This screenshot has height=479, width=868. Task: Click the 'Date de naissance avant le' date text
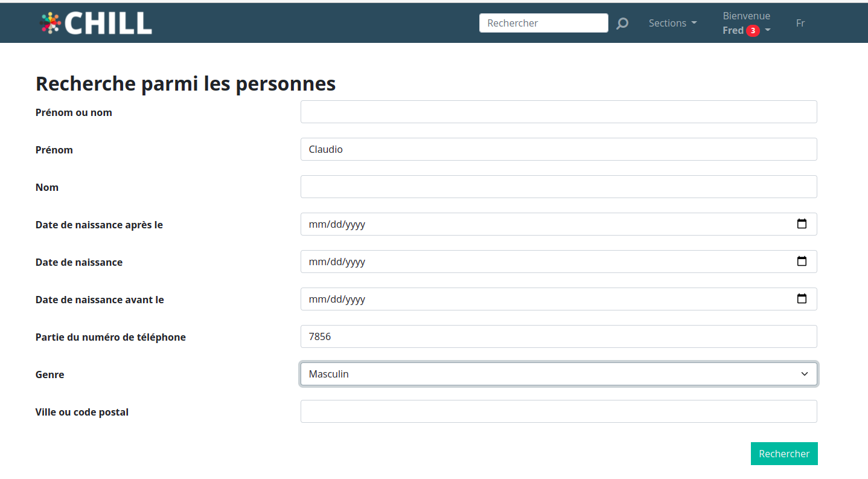[337, 299]
